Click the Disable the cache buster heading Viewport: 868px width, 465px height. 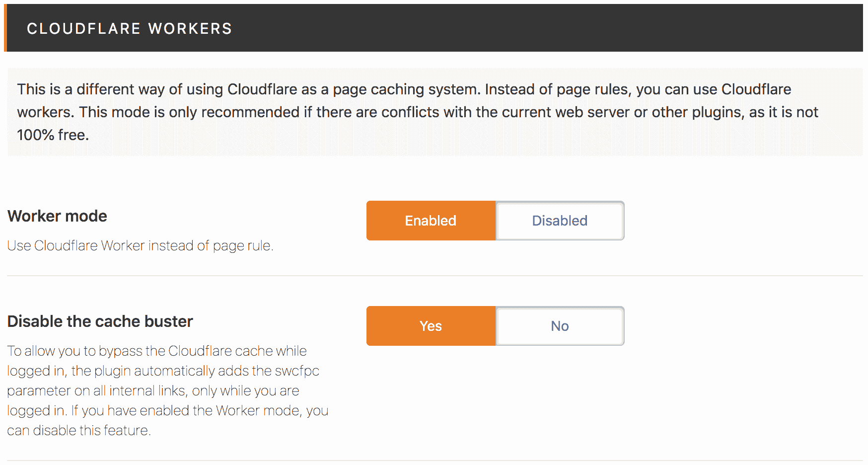click(100, 321)
